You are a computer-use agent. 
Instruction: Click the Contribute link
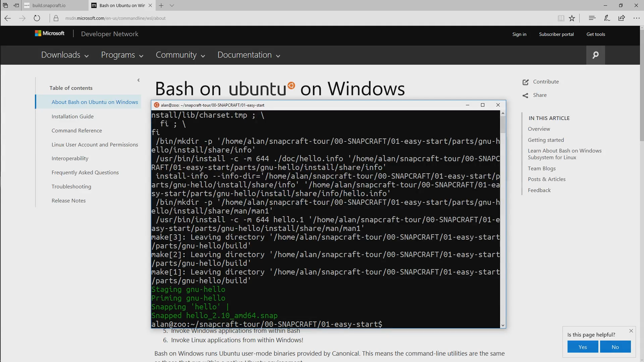click(x=546, y=81)
